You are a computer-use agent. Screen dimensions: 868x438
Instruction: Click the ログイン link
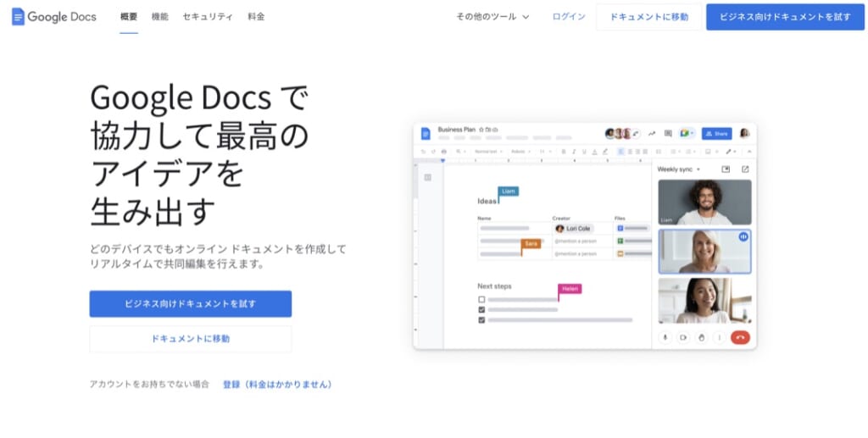coord(569,17)
